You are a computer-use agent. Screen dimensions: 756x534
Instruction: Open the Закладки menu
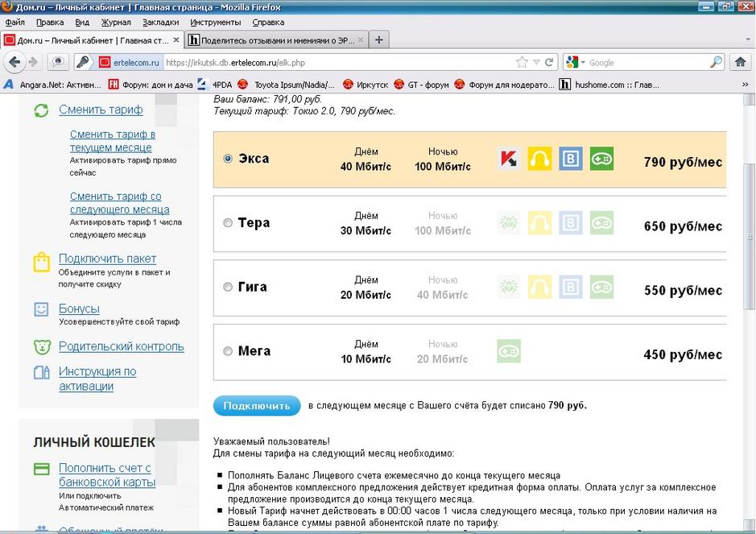(160, 23)
